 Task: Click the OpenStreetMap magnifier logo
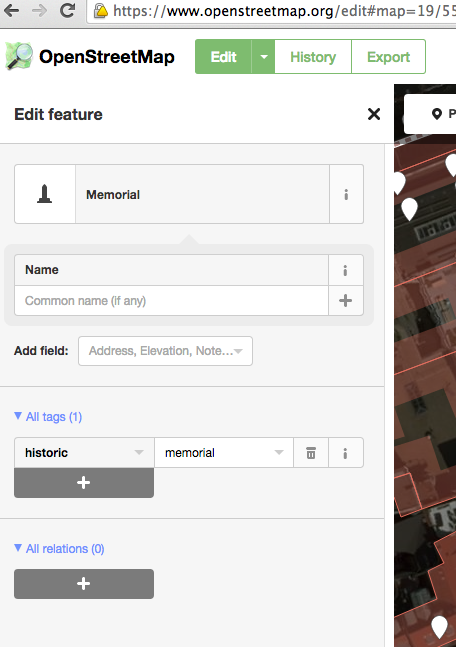pos(19,57)
